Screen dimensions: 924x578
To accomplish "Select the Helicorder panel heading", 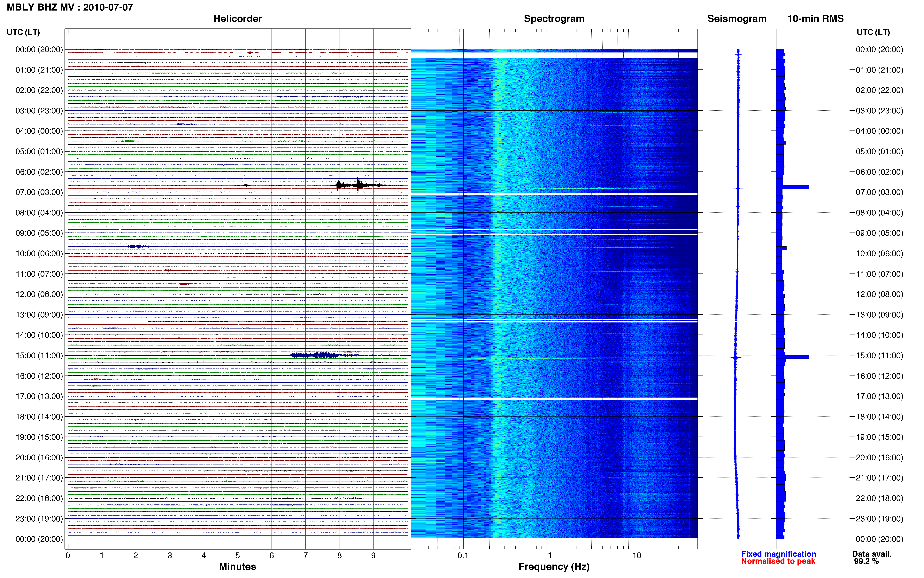I will [237, 19].
